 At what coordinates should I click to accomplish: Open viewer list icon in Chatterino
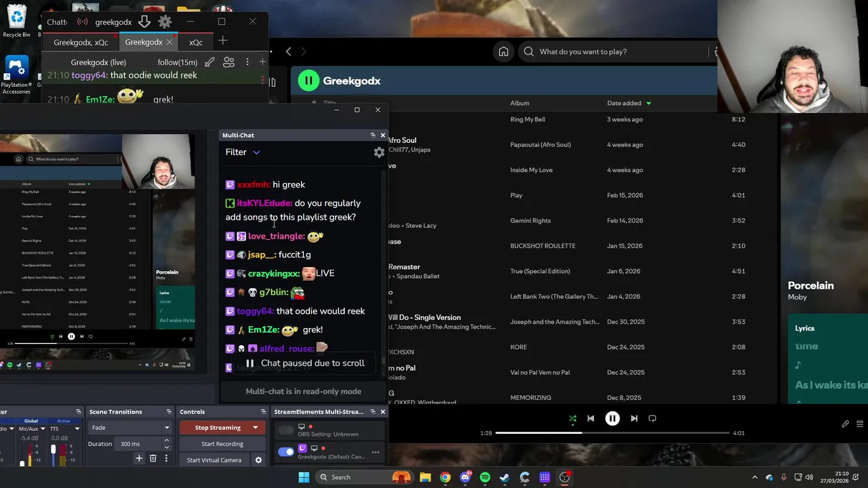tap(229, 62)
